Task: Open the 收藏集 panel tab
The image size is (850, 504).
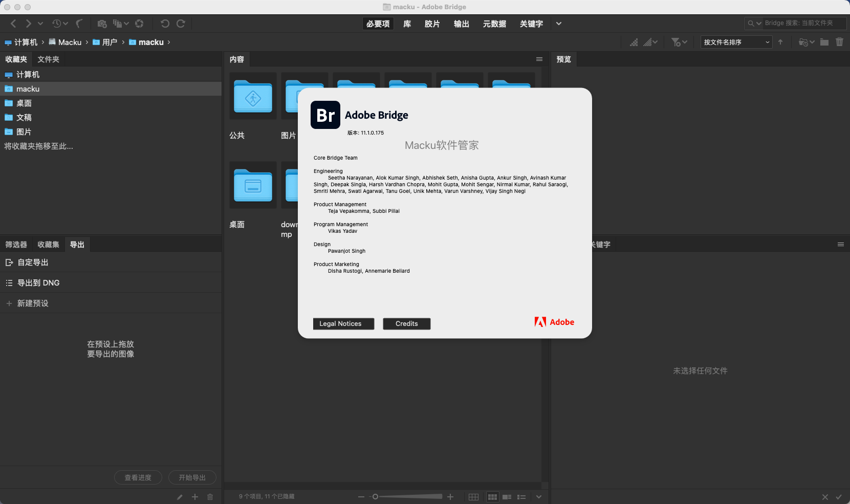Action: [x=48, y=245]
